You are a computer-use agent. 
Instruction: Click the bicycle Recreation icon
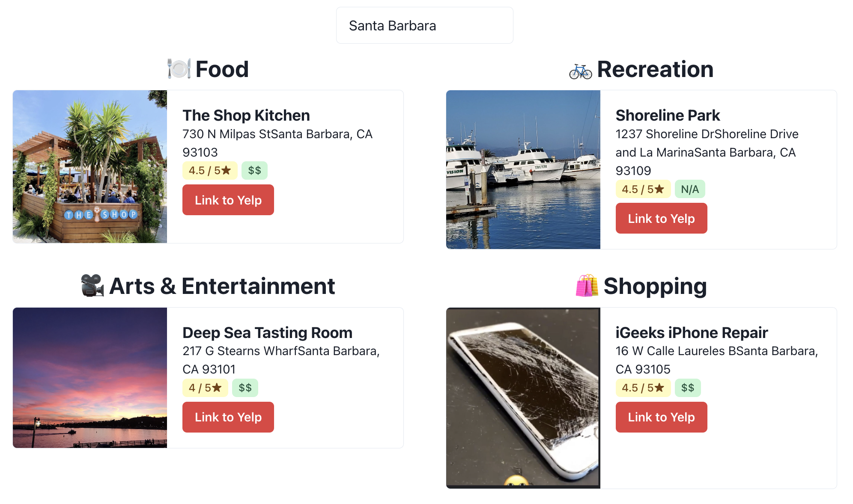580,71
